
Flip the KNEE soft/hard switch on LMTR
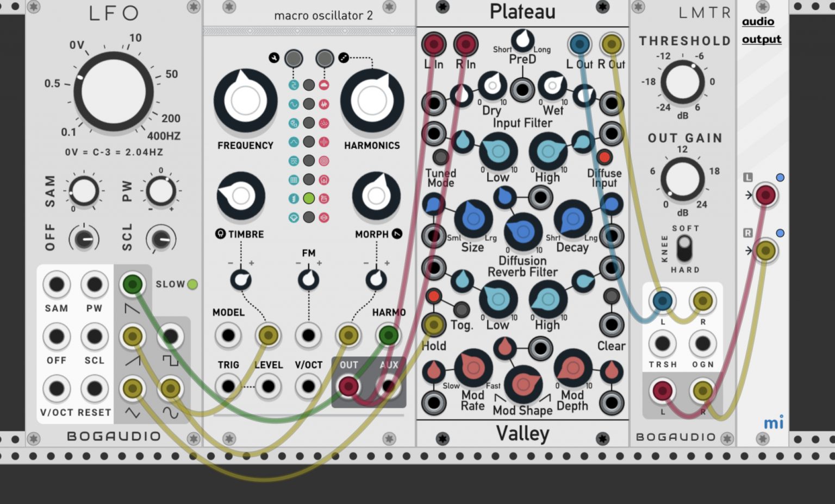[684, 249]
